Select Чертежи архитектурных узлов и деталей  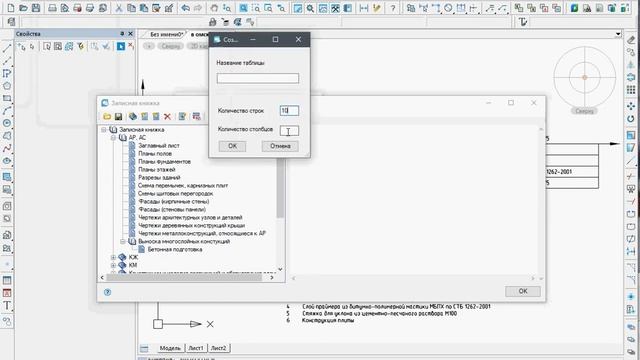pos(190,218)
